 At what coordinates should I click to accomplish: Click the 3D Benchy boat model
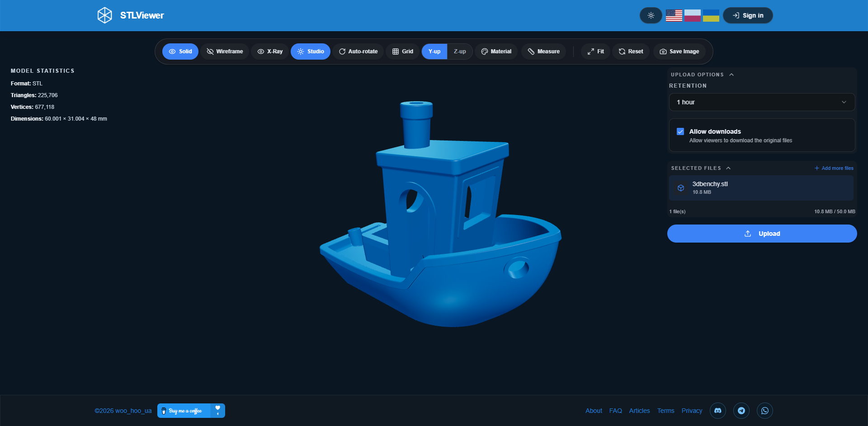tap(441, 213)
